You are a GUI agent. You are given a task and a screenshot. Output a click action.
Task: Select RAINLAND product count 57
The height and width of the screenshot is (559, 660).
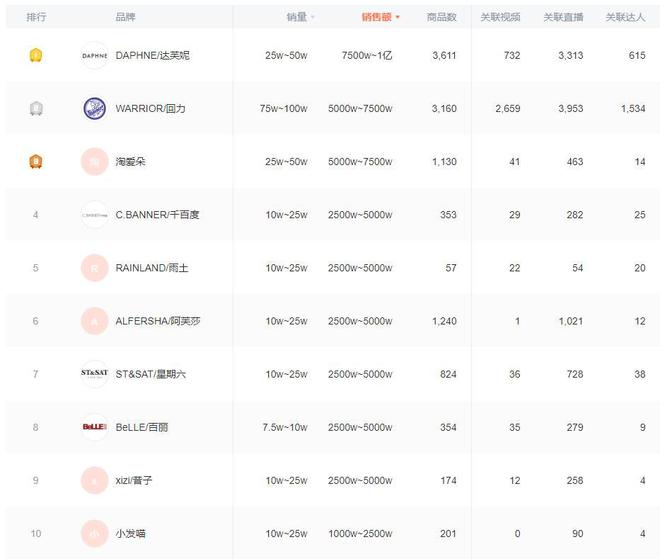[451, 268]
